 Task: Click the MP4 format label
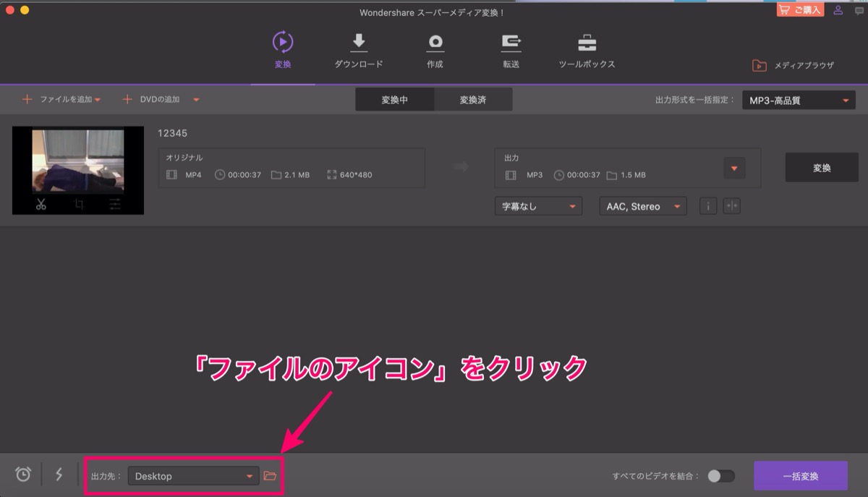(x=193, y=175)
